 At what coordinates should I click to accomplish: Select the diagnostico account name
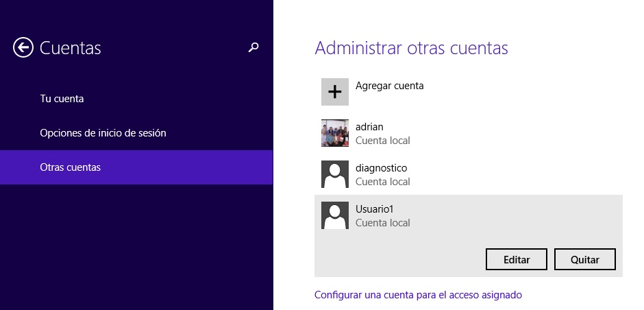[382, 168]
